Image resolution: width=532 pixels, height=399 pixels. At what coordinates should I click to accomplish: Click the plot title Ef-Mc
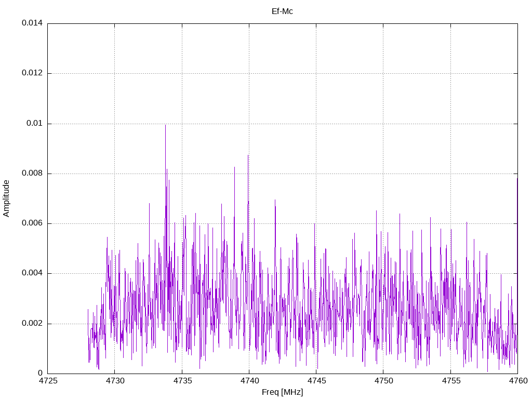point(282,11)
